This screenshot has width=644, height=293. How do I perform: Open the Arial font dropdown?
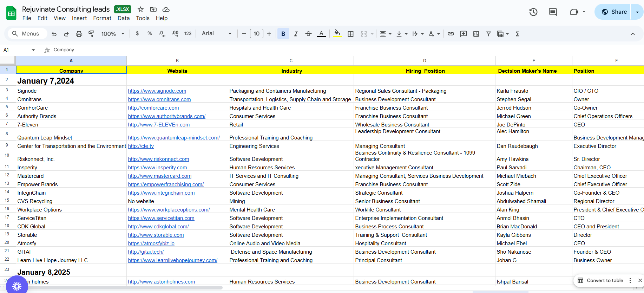(216, 34)
